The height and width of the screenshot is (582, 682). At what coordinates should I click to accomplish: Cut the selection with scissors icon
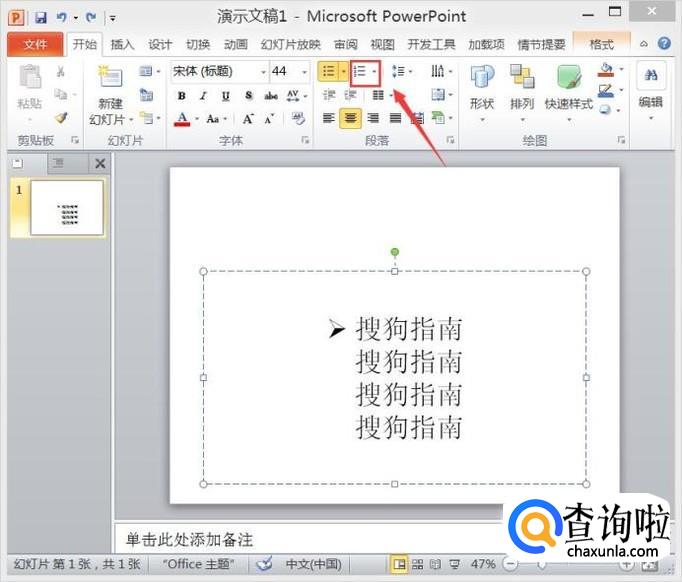point(60,71)
